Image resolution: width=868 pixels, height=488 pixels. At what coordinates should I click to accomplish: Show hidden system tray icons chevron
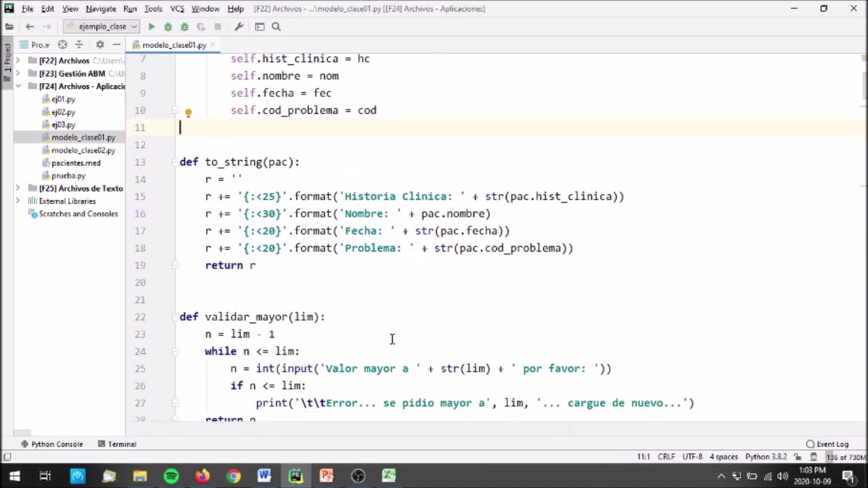[721, 476]
